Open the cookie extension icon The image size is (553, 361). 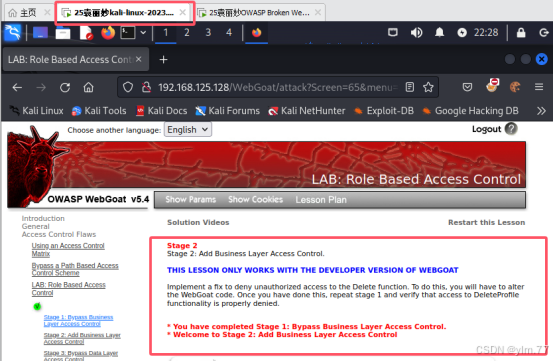pyautogui.click(x=515, y=87)
